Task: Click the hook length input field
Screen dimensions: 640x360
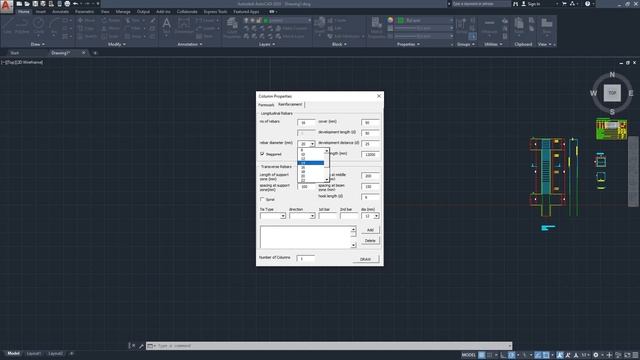Action: pos(370,197)
